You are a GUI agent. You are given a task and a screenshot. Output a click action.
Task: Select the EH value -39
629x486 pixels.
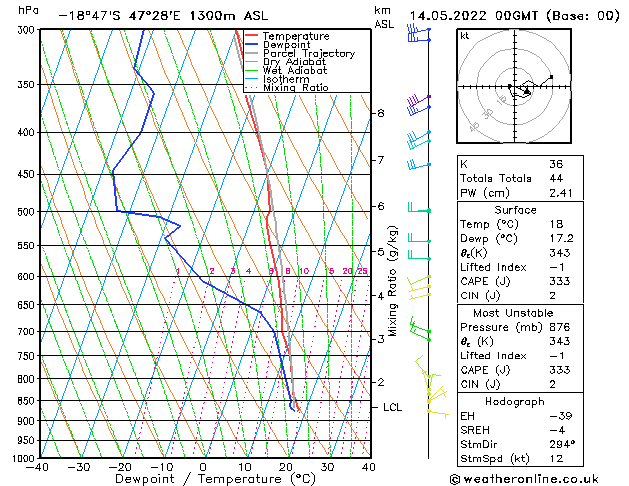pos(561,416)
